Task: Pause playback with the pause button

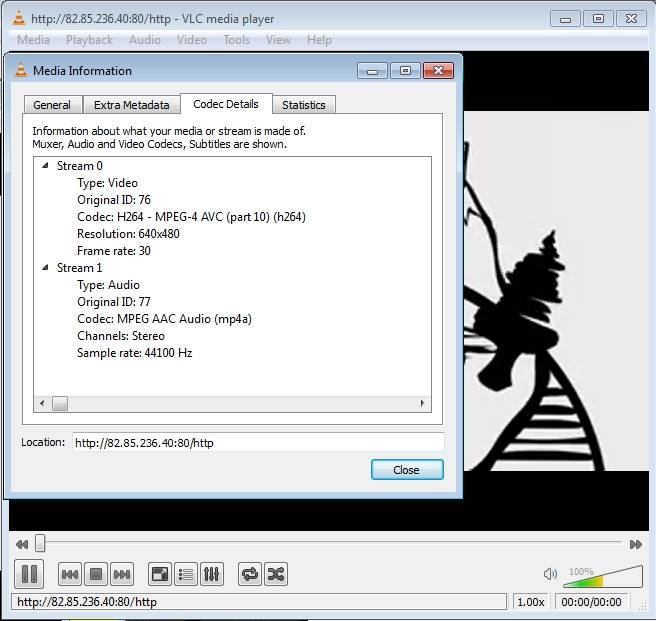Action: [x=29, y=574]
